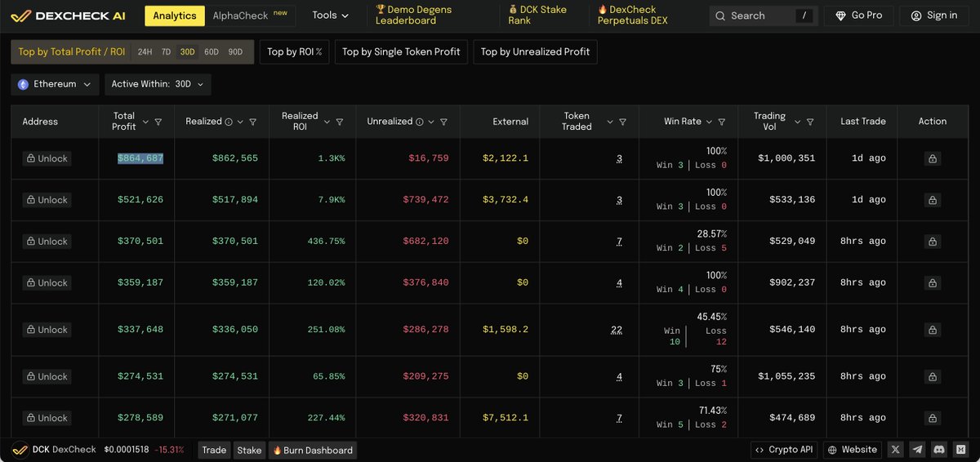Click the Burn Dashboard button

313,450
